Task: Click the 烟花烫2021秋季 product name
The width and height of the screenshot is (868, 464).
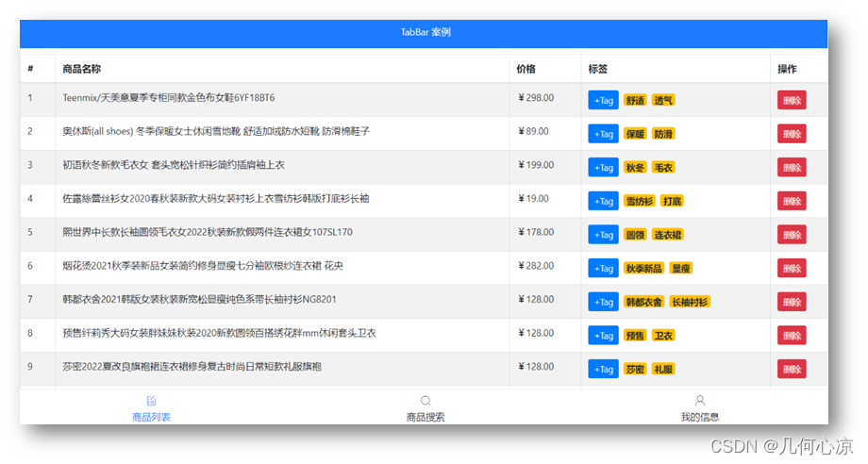Action: (x=203, y=266)
